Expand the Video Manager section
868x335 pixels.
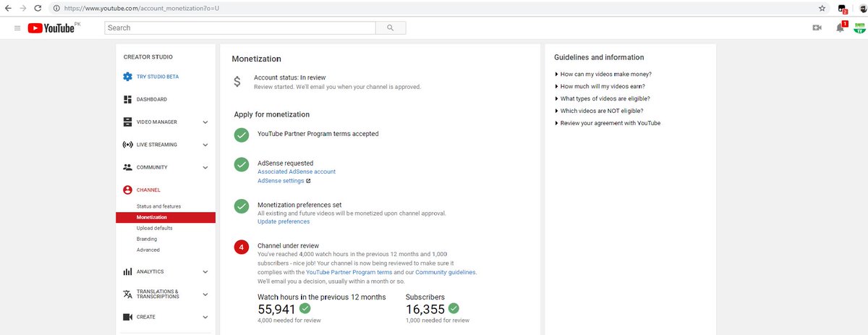pyautogui.click(x=205, y=122)
